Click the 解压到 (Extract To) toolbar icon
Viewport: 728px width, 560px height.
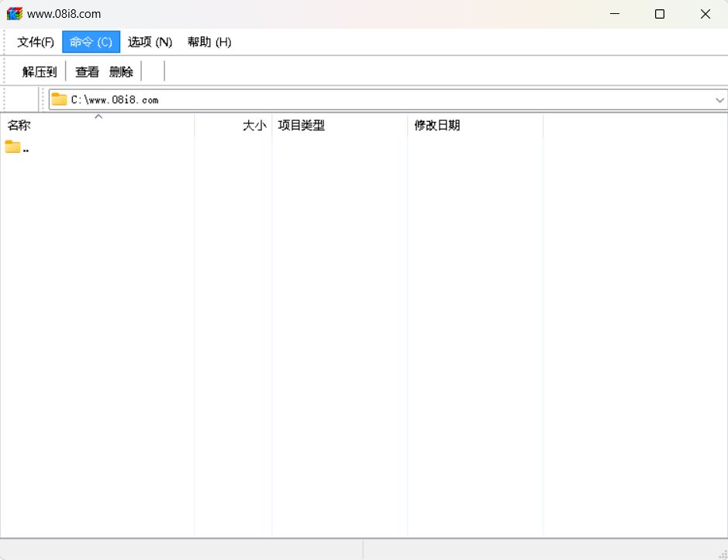click(x=39, y=71)
